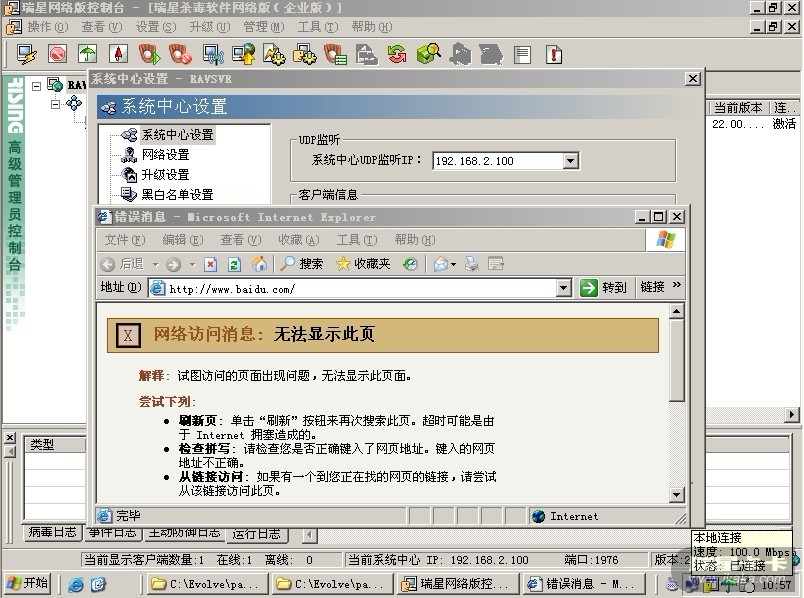
Task: Select 黑白名单设置 in settings tree
Action: click(x=177, y=195)
